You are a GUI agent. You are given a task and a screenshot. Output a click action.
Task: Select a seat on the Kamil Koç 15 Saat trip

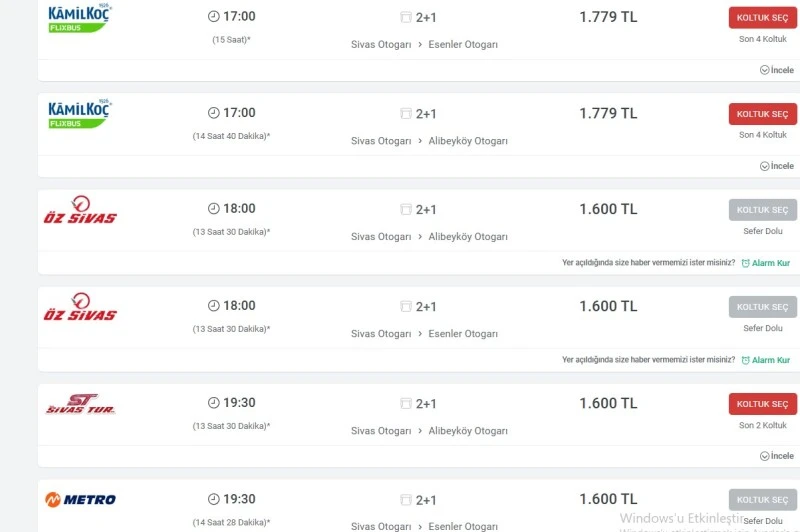762,18
